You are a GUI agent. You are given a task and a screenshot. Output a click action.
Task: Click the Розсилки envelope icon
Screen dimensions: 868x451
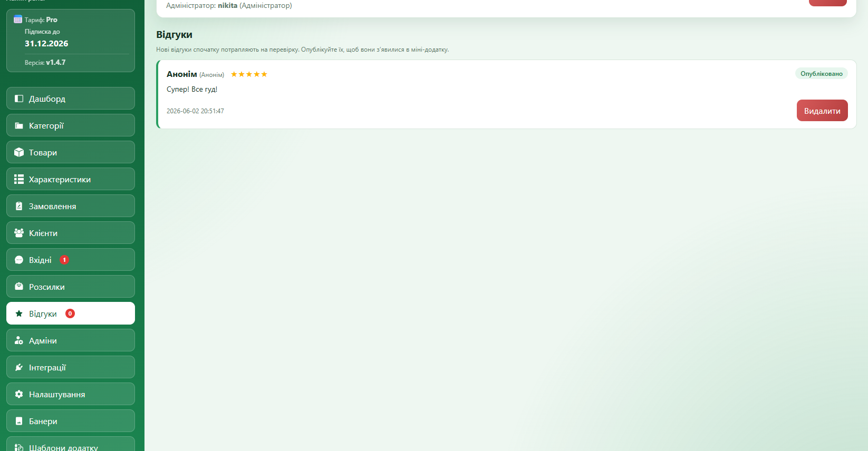pyautogui.click(x=19, y=287)
